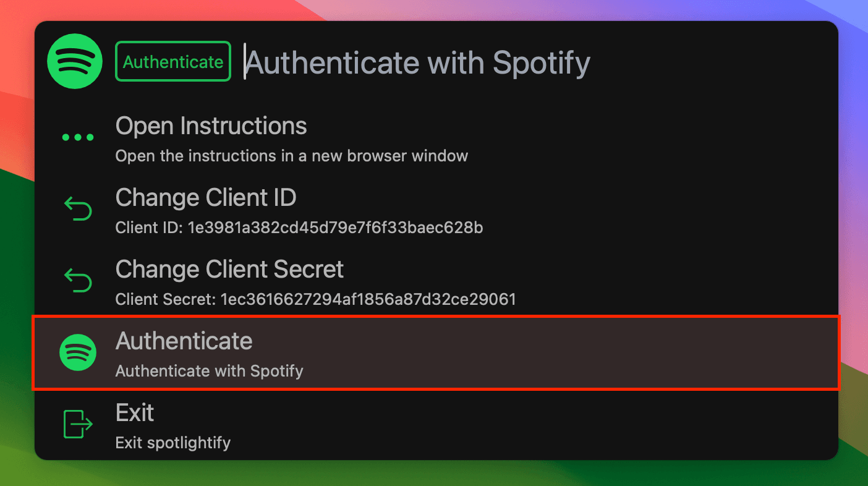868x486 pixels.
Task: Click the exit door-arrow icon
Action: click(x=78, y=424)
